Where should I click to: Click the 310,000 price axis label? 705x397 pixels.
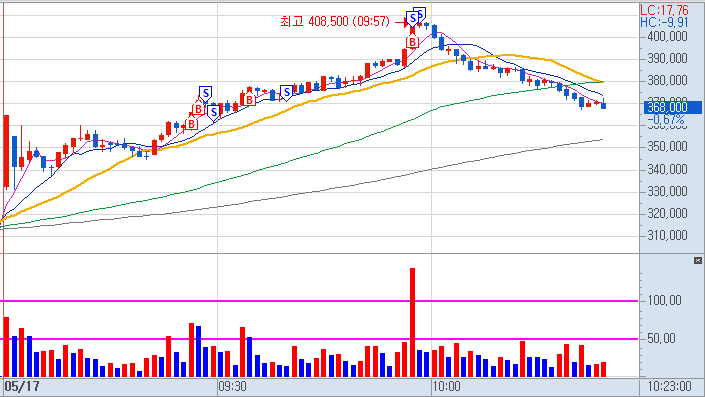point(667,236)
